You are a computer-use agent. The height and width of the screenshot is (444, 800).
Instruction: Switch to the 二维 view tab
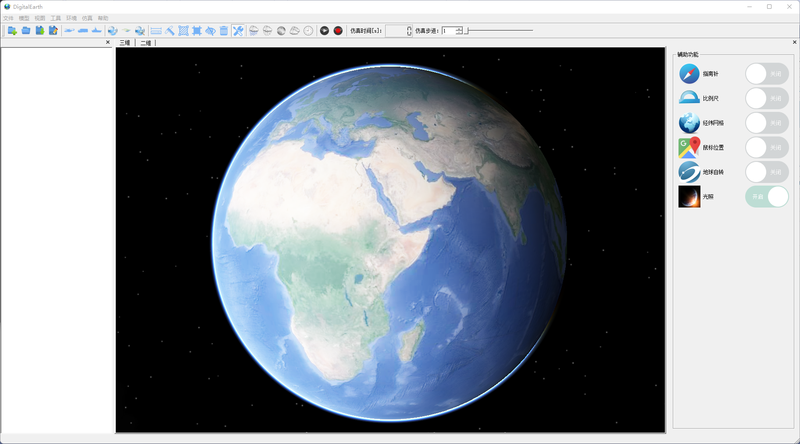coord(146,43)
